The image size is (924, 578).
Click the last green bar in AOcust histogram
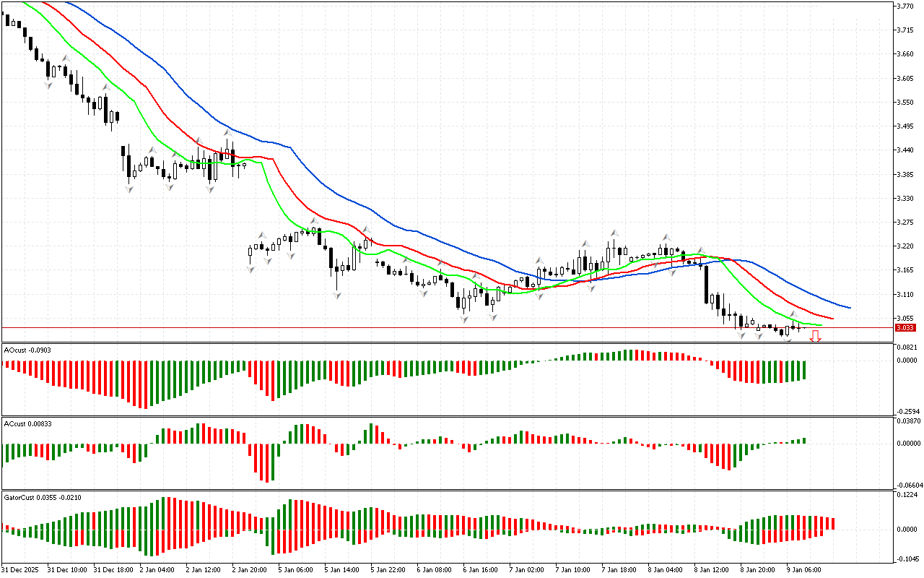[x=803, y=370]
